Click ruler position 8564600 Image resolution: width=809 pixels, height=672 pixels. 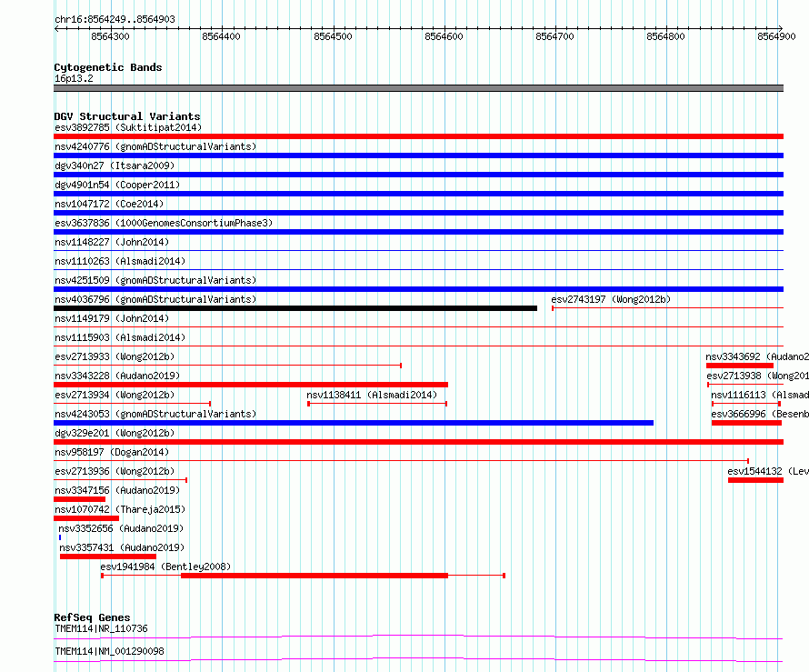click(x=444, y=36)
